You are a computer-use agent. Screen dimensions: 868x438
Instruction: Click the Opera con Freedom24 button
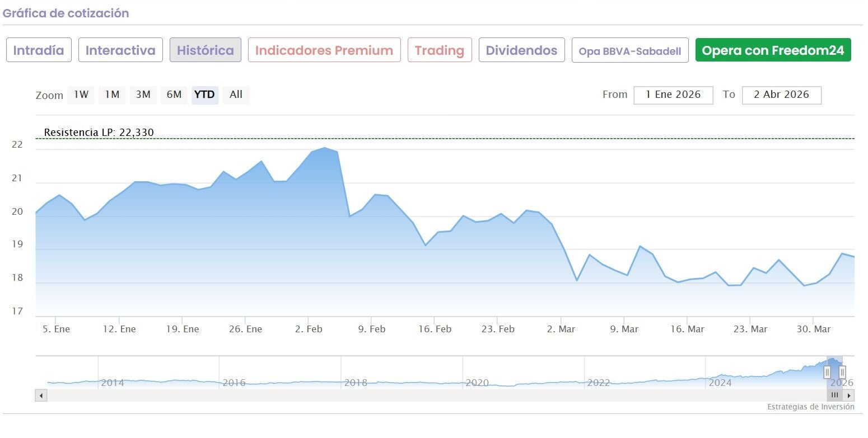[x=773, y=50]
